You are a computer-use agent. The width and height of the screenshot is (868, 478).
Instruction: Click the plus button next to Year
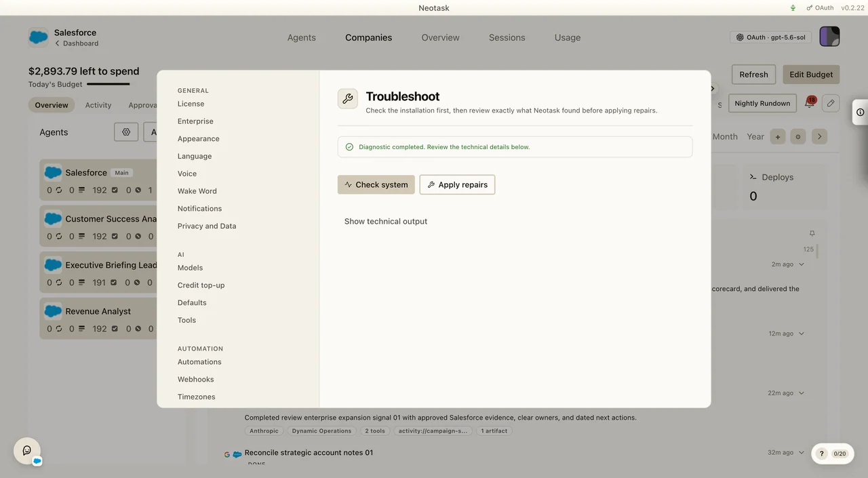tap(778, 136)
